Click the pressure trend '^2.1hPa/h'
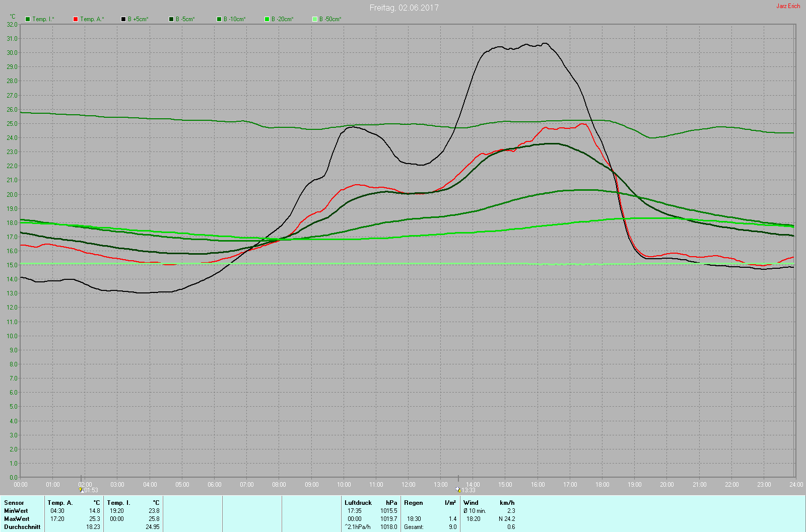Image resolution: width=806 pixels, height=532 pixels. [358, 527]
